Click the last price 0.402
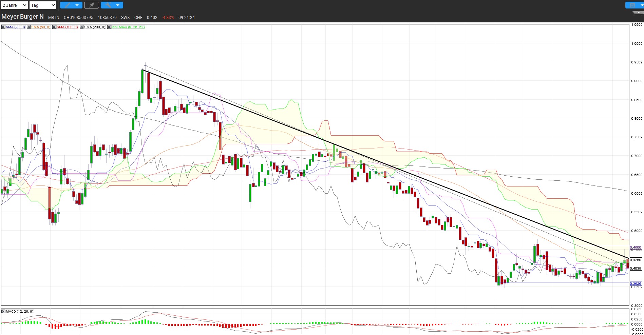The image size is (644, 335). click(x=152, y=18)
